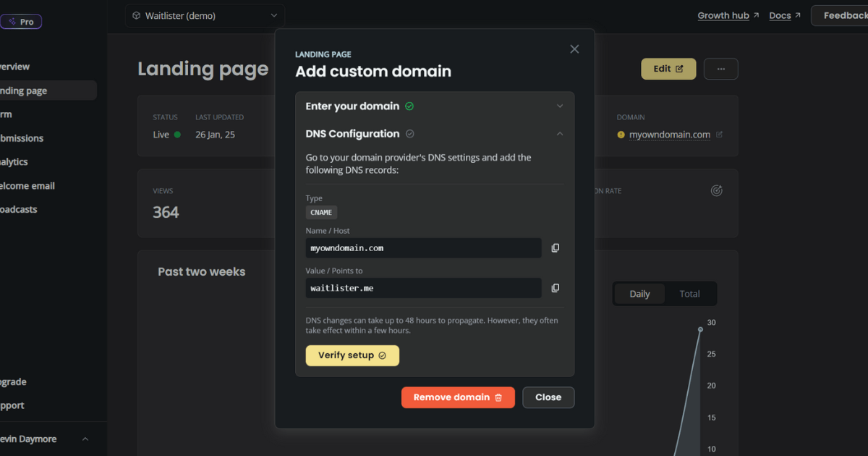868x456 pixels.
Task: Dismiss the Add custom domain modal via the X
Action: click(574, 48)
